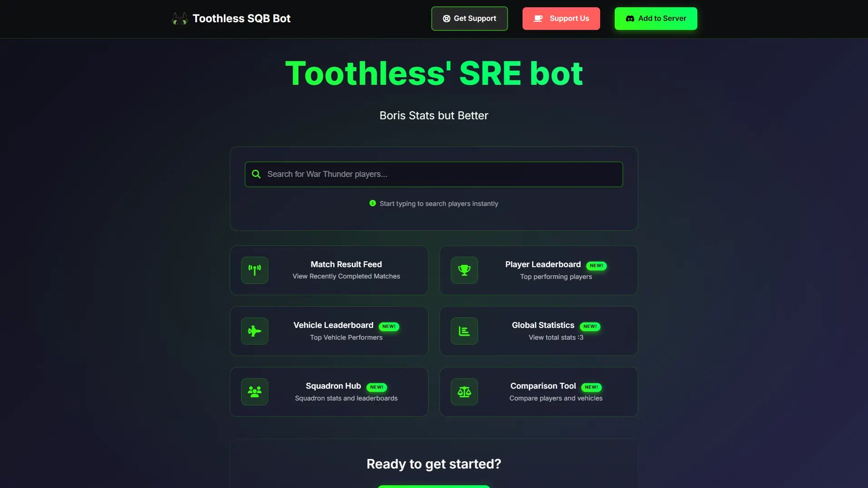Click the green info icon below search
The height and width of the screenshot is (488, 868).
pos(373,203)
